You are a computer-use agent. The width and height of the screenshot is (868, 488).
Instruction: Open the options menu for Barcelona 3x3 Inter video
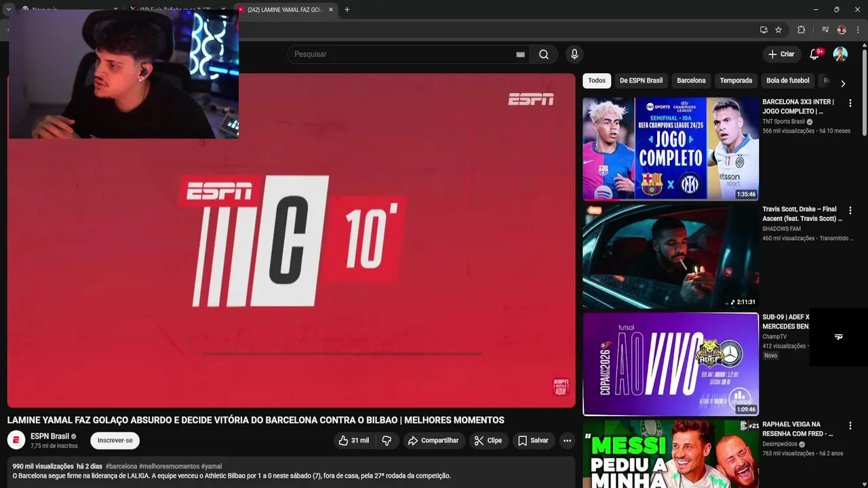850,103
